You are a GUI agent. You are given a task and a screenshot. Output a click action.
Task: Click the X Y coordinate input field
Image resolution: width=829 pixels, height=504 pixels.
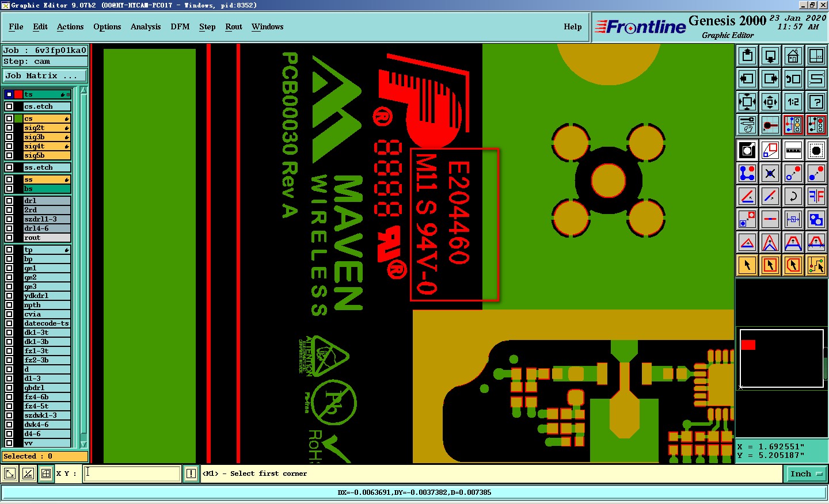[132, 474]
